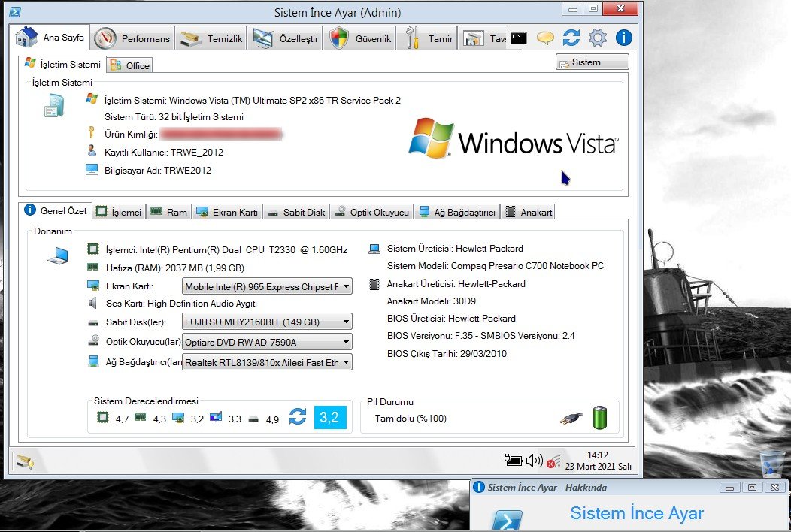
Task: Open settings via the gear icon
Action: click(598, 38)
